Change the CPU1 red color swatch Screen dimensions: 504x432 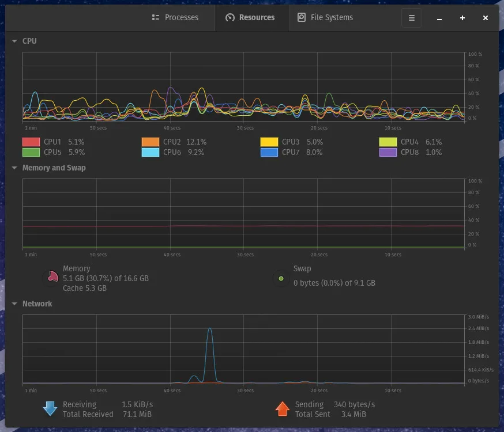click(x=31, y=142)
